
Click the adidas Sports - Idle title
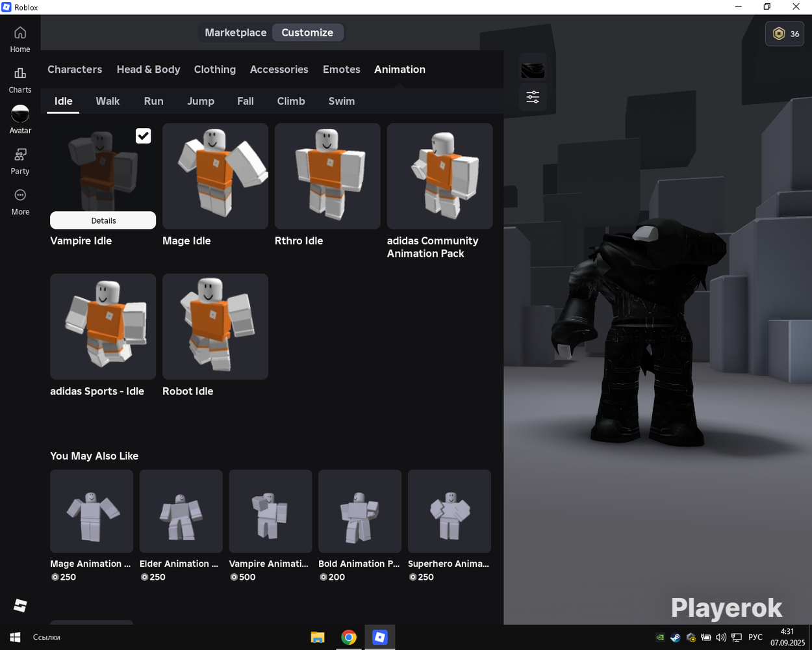coord(97,391)
